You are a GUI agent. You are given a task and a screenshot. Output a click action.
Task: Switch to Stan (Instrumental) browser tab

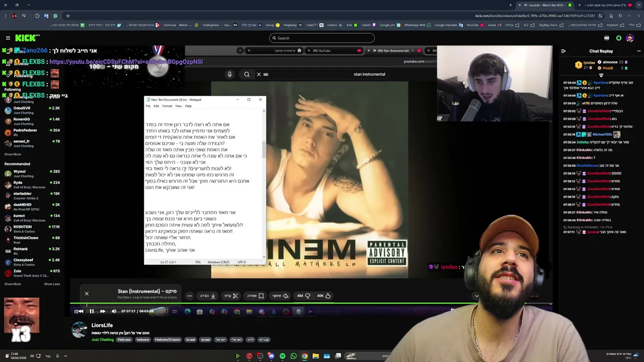[394, 51]
